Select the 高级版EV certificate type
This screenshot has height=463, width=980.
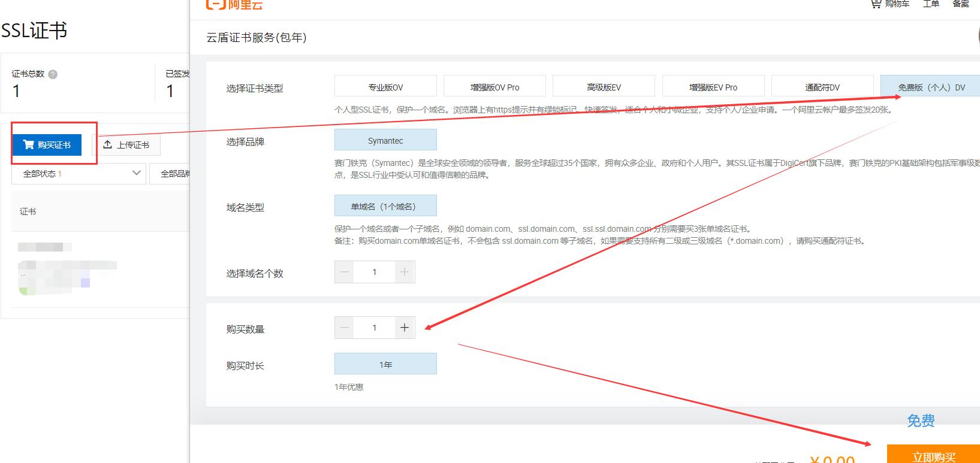(x=604, y=87)
